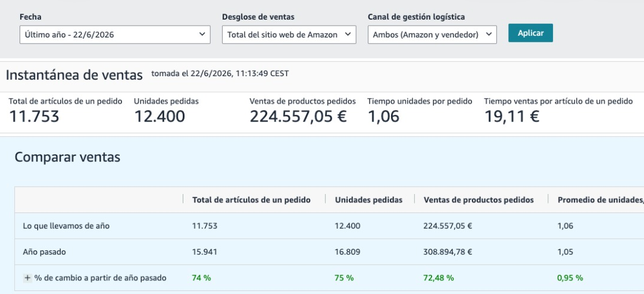Screen dimensions: 644x294
Task: Click the Total de artículos de un pedido column header
Action: (x=251, y=200)
